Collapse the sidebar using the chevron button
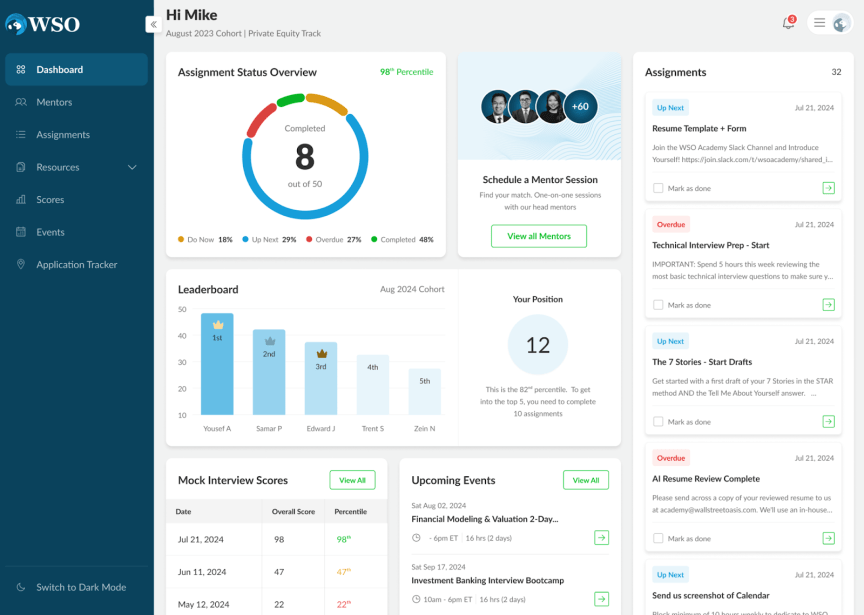Screen dimensions: 864x615 [x=153, y=23]
